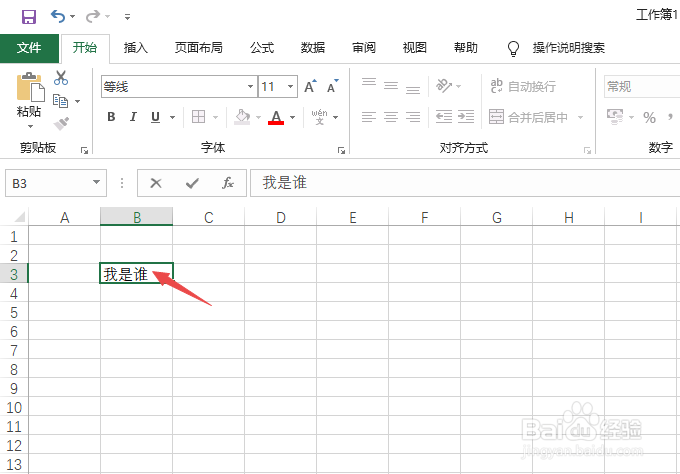
Task: Expand the 粘贴 options arrow
Action: 30,127
